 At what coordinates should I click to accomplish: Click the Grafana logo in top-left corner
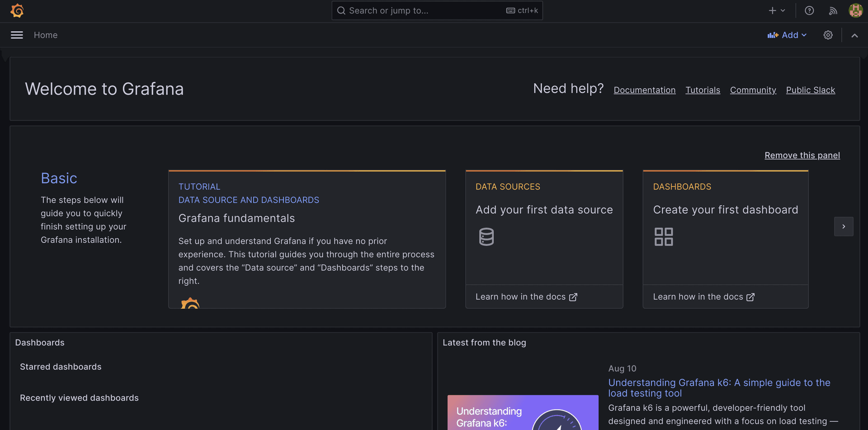(x=17, y=11)
